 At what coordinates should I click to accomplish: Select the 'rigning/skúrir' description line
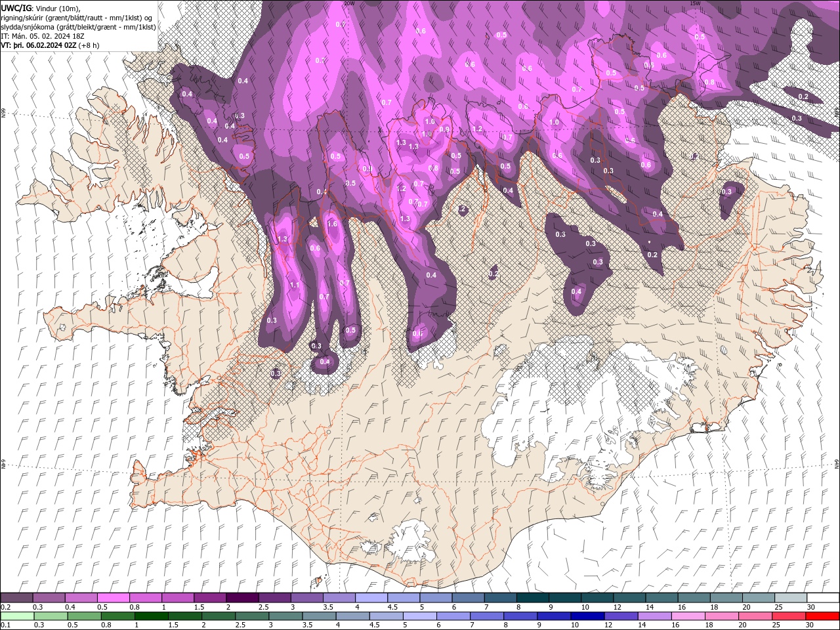point(77,18)
